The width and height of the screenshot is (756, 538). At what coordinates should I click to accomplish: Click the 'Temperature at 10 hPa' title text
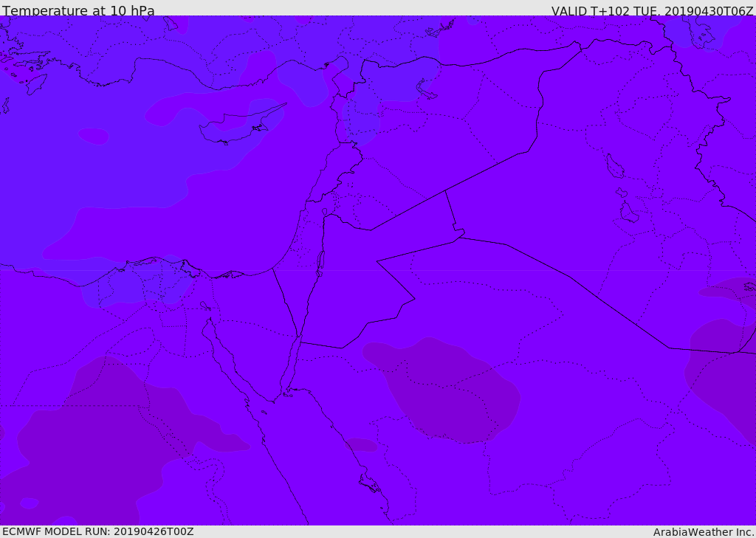coord(78,10)
